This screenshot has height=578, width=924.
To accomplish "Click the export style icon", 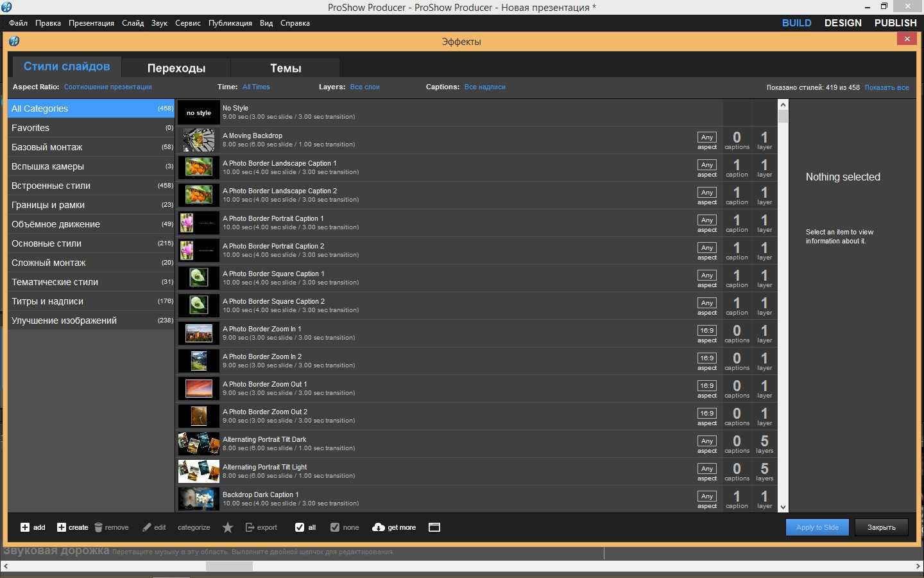I will coord(250,527).
